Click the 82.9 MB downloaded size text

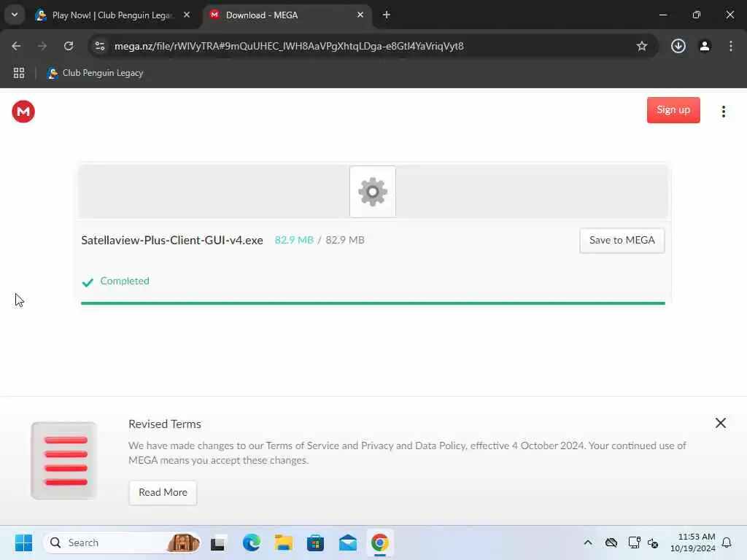pos(294,240)
